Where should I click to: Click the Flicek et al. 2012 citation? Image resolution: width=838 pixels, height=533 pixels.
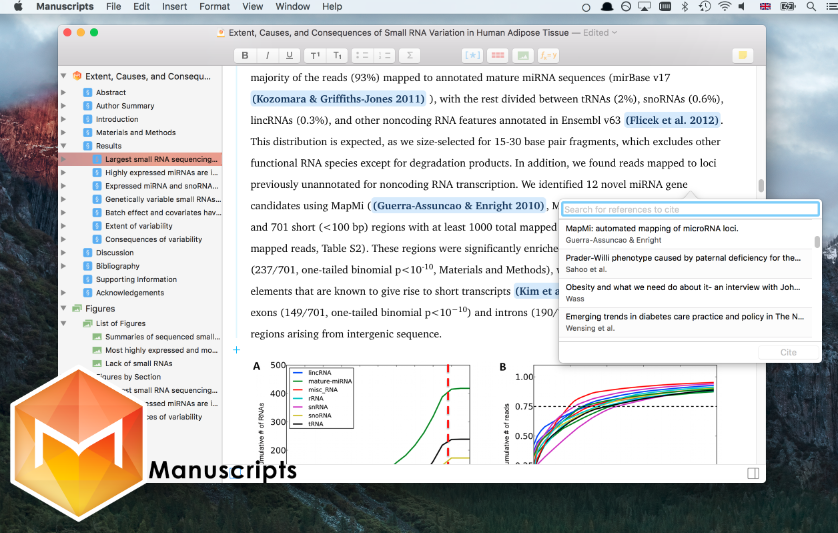pos(672,120)
